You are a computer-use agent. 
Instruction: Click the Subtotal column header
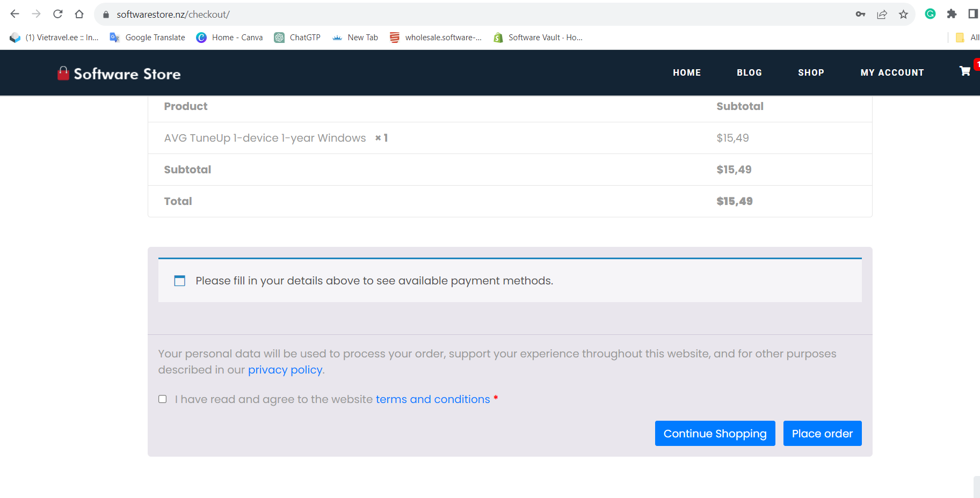tap(740, 106)
